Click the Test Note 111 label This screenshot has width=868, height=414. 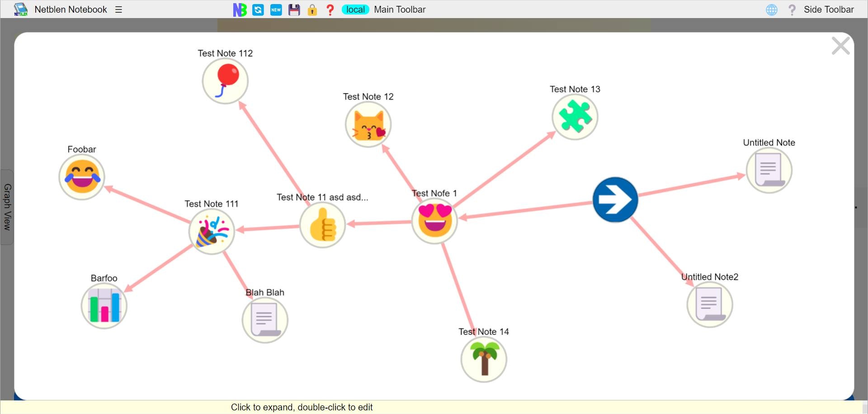212,204
